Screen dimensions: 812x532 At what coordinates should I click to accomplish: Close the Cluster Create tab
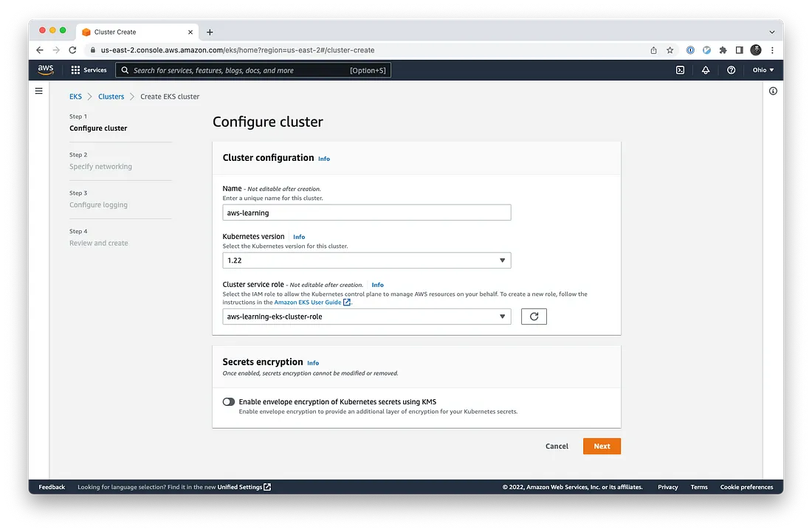click(190, 32)
